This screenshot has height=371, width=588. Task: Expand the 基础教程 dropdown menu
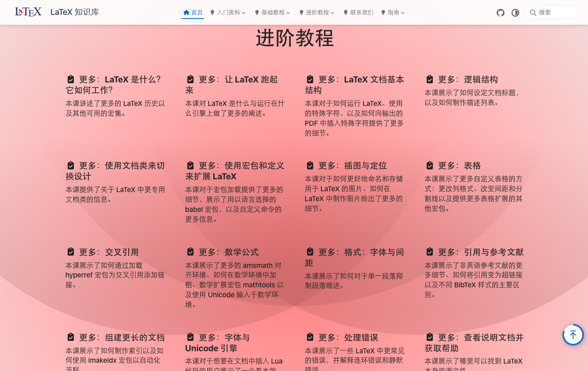(272, 12)
